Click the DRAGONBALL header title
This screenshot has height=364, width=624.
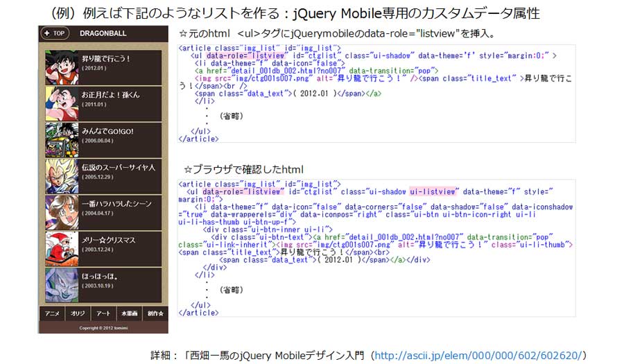[x=103, y=33]
